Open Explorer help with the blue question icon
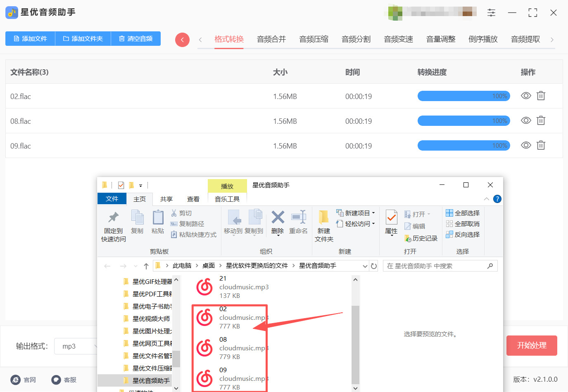Image resolution: width=568 pixels, height=392 pixels. pyautogui.click(x=497, y=199)
